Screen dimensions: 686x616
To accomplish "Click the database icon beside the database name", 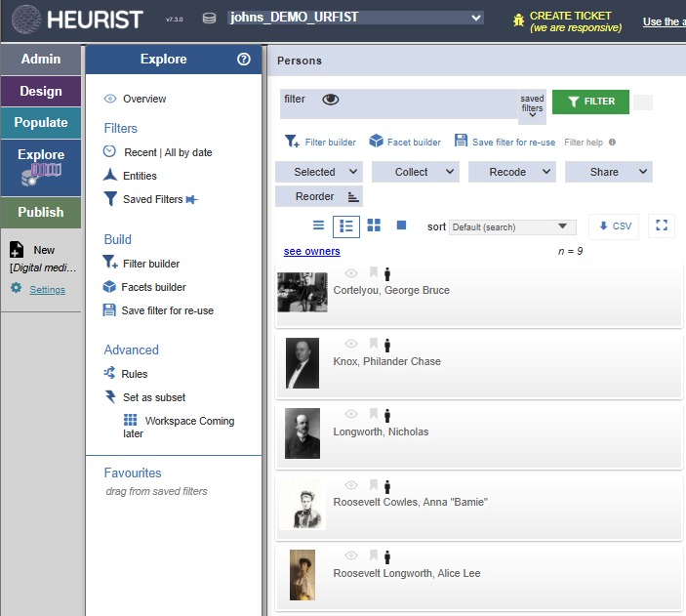I will coord(209,19).
